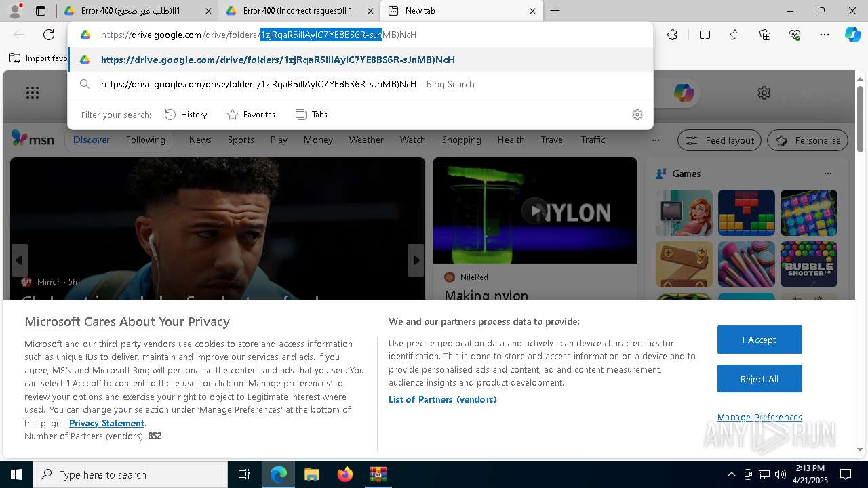Open the MSN app launcher grid icon
The image size is (868, 488).
click(33, 93)
